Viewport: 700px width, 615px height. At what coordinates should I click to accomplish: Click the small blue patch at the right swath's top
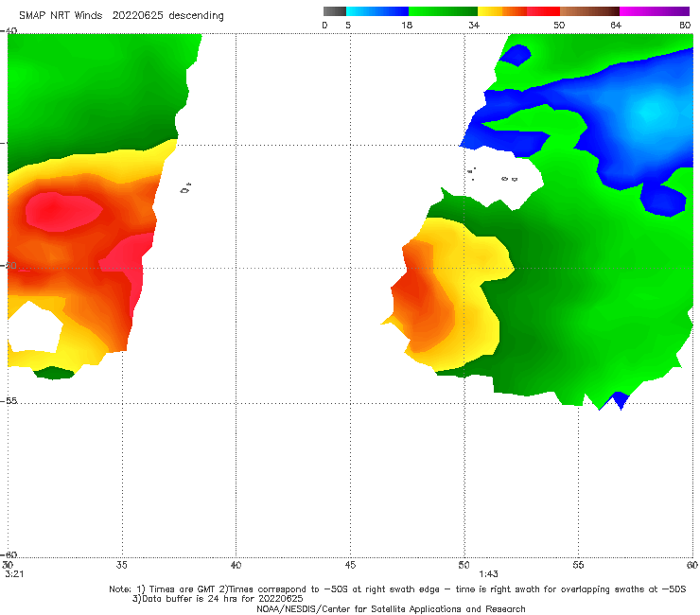516,55
